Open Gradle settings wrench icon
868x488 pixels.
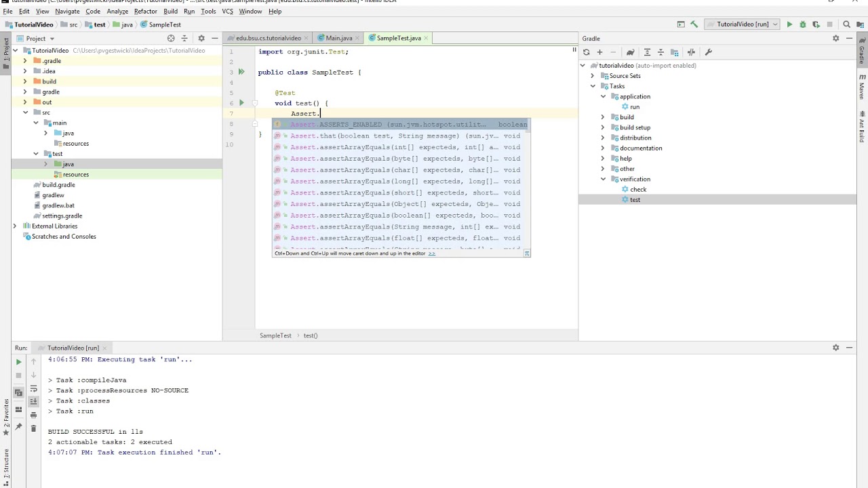[x=708, y=52]
